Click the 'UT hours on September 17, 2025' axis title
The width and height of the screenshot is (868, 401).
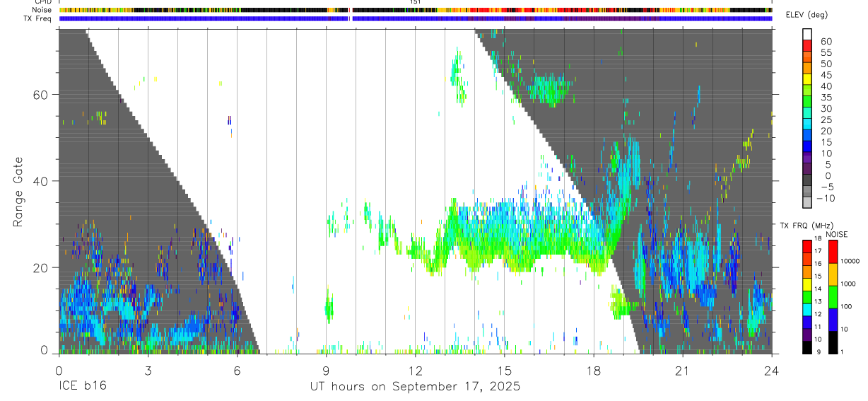(x=415, y=386)
